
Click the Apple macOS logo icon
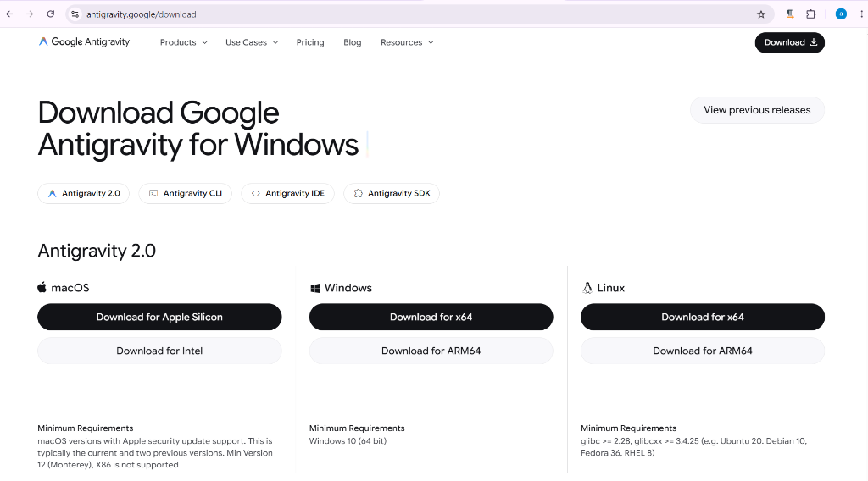tap(42, 287)
